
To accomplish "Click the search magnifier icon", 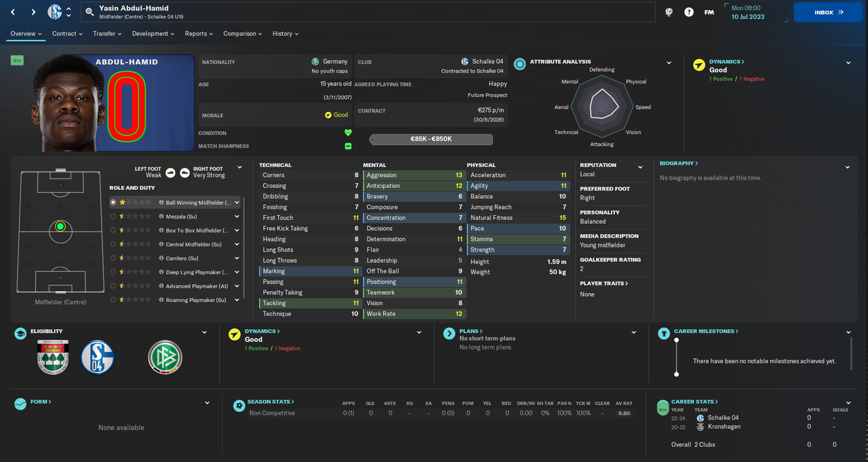I will (x=90, y=12).
